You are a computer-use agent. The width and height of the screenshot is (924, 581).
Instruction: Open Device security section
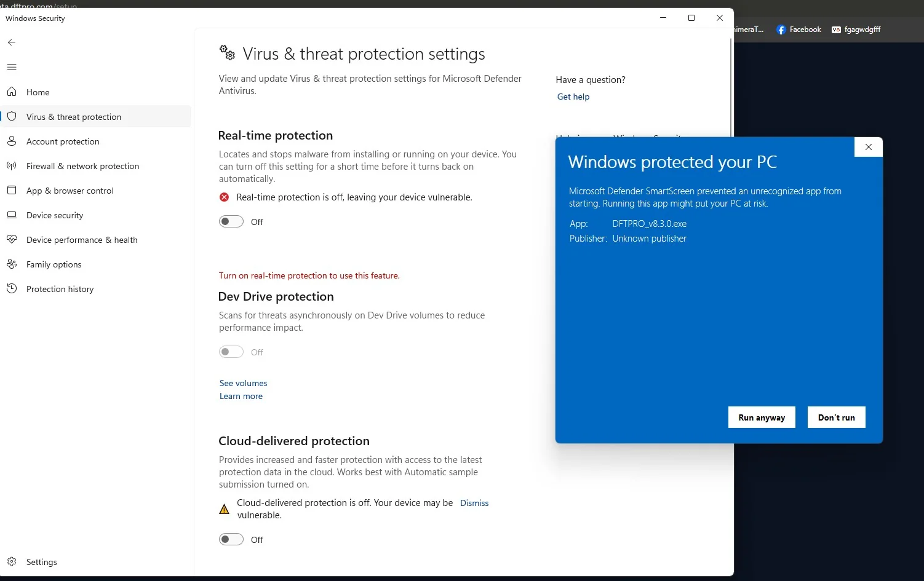pos(97,215)
